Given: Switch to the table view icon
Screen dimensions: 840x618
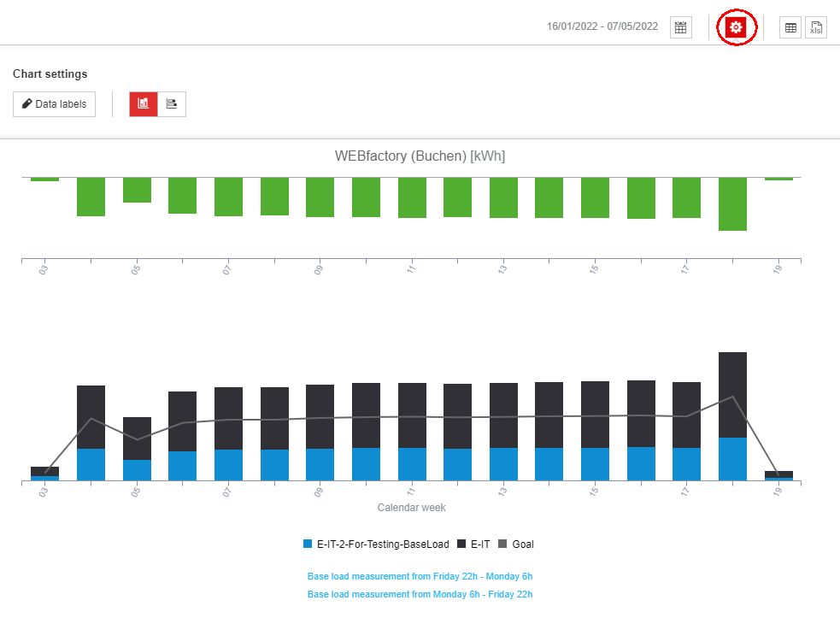Looking at the screenshot, I should click(x=790, y=27).
